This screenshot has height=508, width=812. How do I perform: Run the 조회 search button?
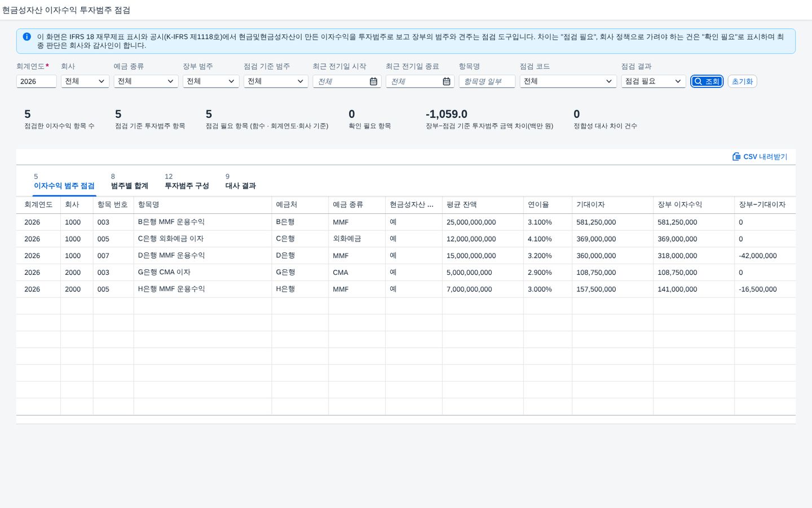707,81
